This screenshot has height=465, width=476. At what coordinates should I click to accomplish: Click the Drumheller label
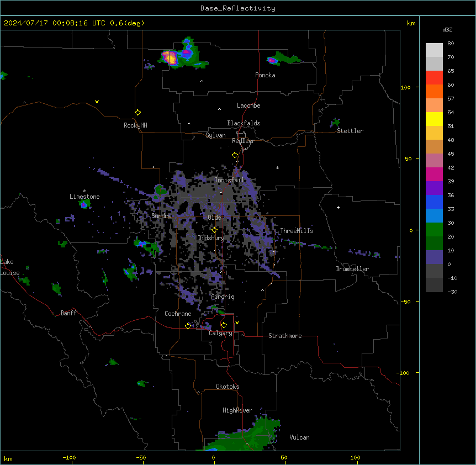[x=352, y=269]
